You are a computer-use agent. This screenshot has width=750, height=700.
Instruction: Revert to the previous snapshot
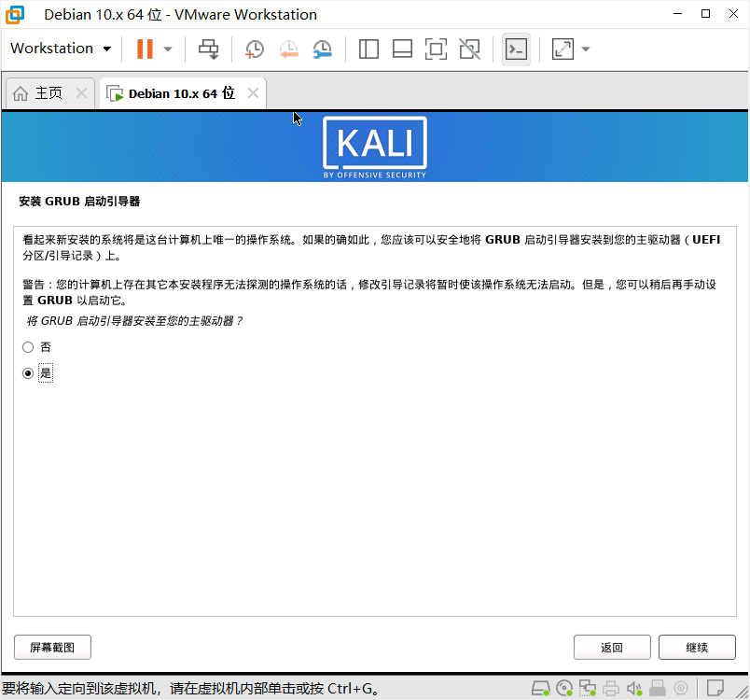289,49
